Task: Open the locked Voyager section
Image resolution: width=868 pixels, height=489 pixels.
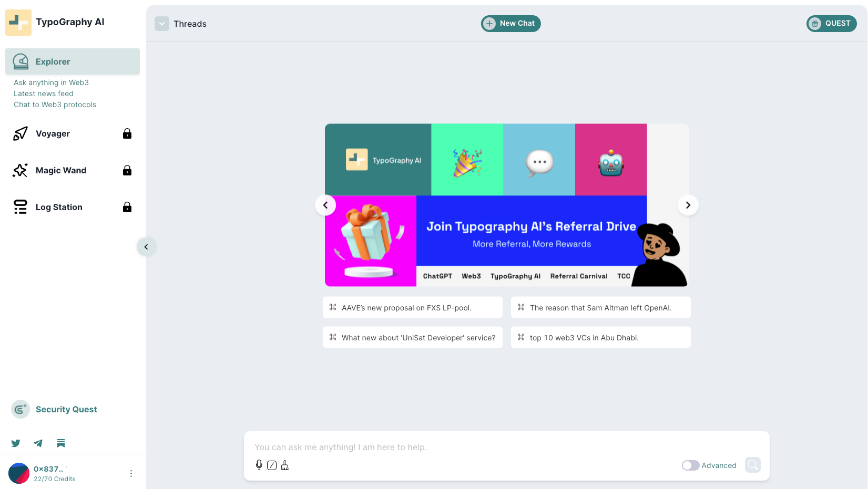Action: tap(73, 133)
